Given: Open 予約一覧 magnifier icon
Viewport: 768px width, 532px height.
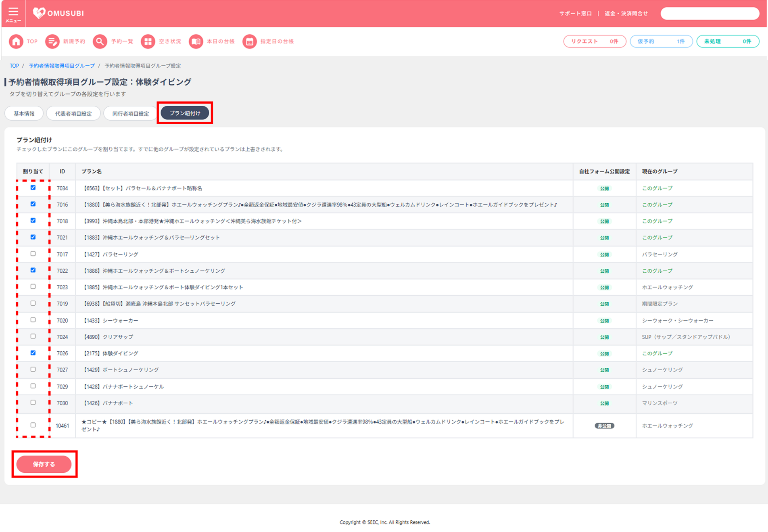Looking at the screenshot, I should click(x=100, y=42).
